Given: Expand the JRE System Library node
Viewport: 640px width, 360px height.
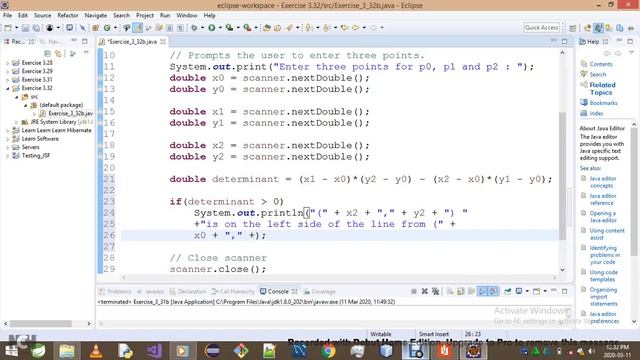Looking at the screenshot, I should (16, 122).
